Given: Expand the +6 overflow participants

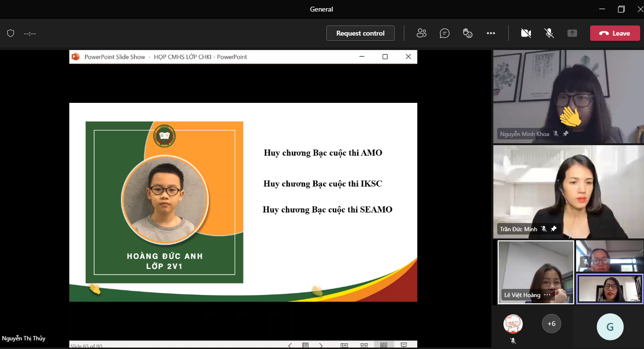Looking at the screenshot, I should click(x=552, y=324).
